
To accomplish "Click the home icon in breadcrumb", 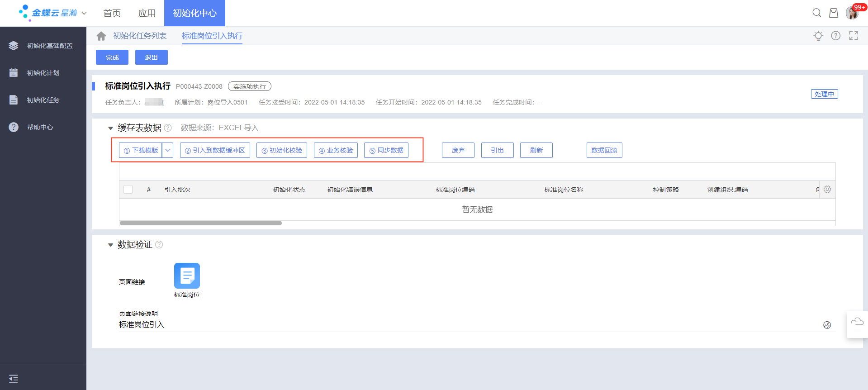I will coord(101,36).
